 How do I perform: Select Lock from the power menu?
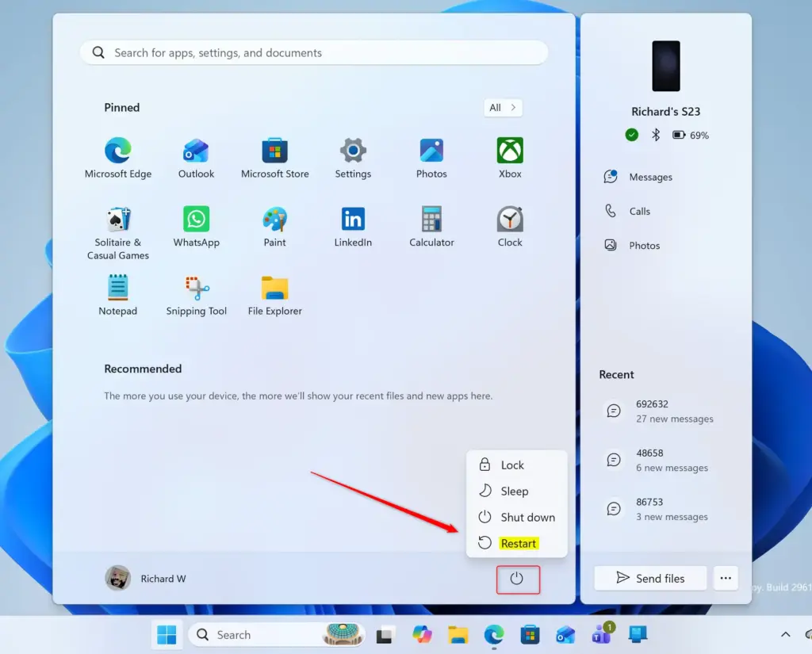click(517, 465)
